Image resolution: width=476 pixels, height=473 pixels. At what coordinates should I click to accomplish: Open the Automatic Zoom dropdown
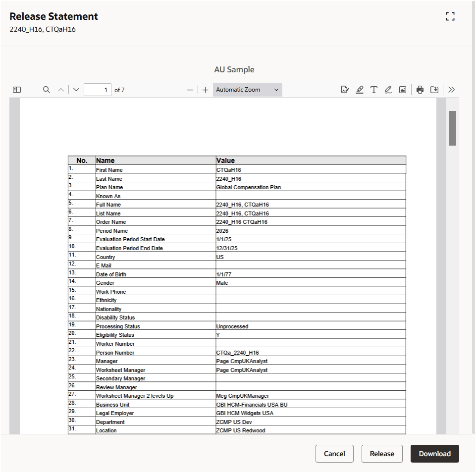pos(247,90)
